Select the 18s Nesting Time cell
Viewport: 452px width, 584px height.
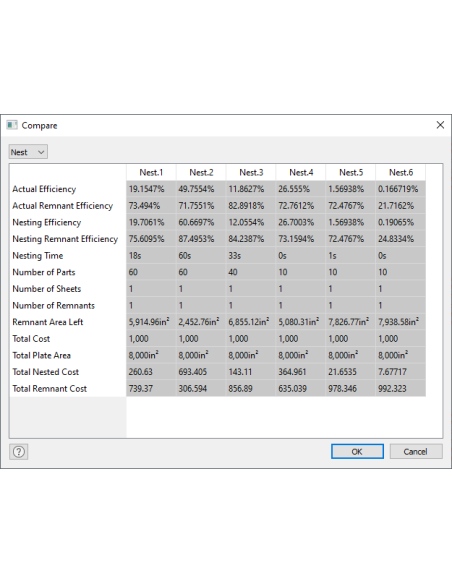[x=151, y=256]
